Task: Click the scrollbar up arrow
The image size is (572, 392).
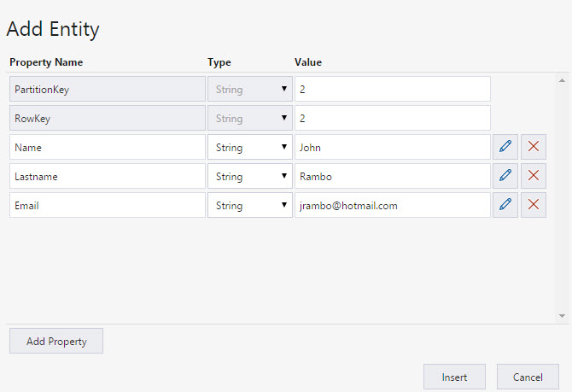Action: coord(562,81)
